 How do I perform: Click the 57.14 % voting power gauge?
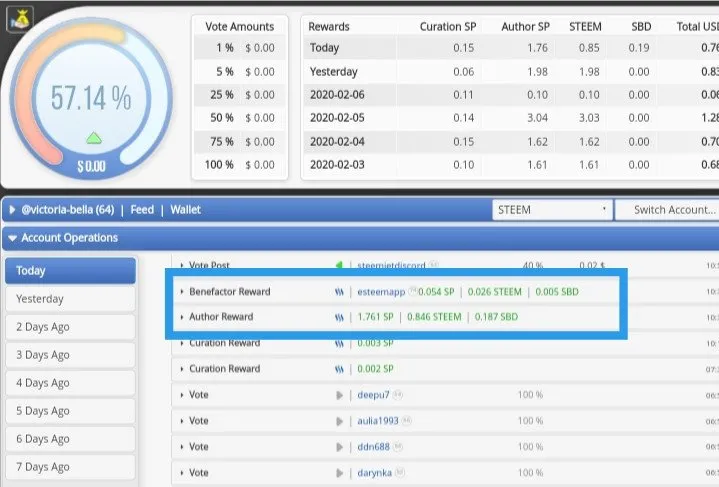(91, 98)
